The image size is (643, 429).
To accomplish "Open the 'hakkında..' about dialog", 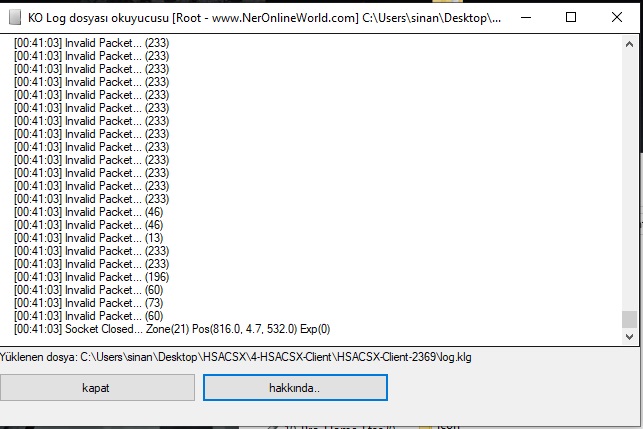I will tap(295, 388).
